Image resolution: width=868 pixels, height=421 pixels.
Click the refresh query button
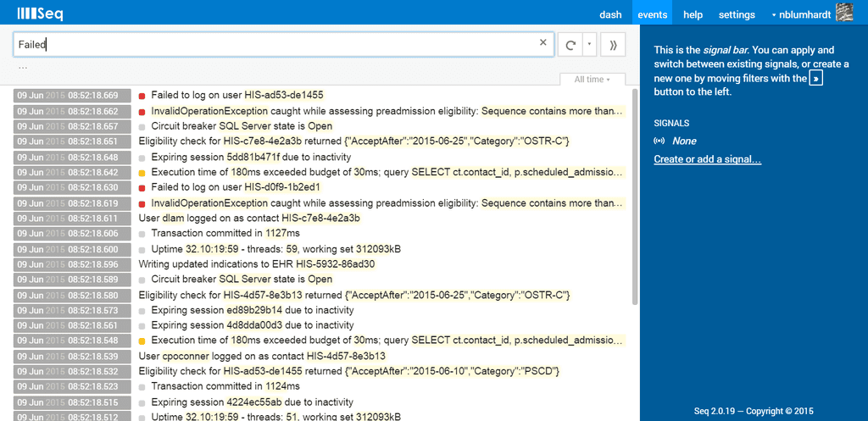pyautogui.click(x=570, y=45)
